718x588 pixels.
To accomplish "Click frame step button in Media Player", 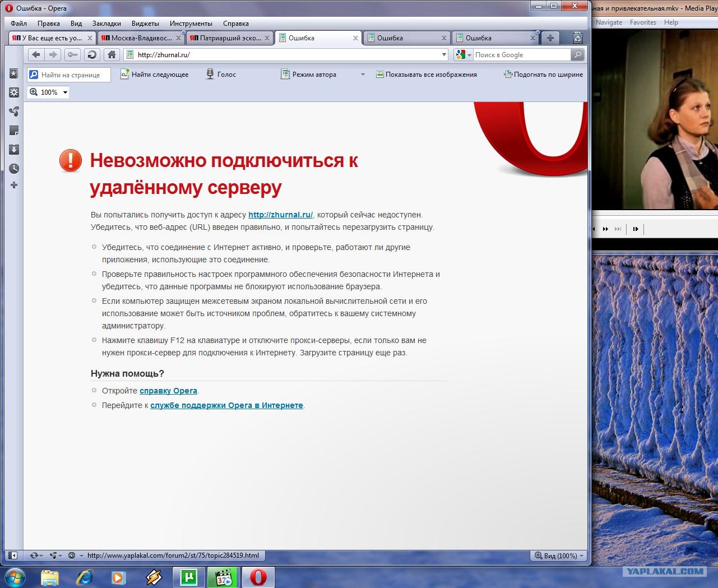I will pyautogui.click(x=636, y=229).
